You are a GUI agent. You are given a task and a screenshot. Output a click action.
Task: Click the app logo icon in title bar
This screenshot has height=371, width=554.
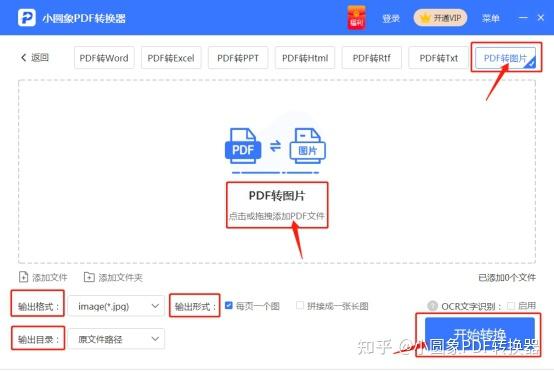pyautogui.click(x=27, y=18)
